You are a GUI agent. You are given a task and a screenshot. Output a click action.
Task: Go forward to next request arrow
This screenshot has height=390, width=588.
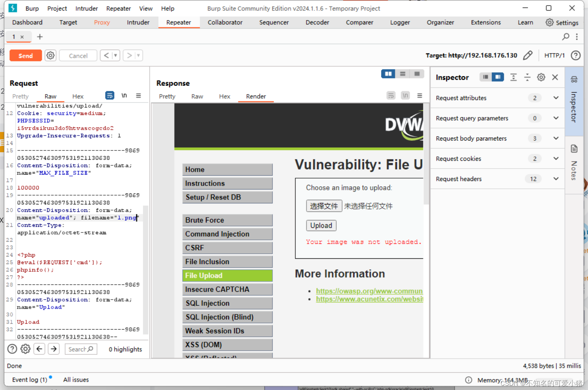click(x=129, y=55)
